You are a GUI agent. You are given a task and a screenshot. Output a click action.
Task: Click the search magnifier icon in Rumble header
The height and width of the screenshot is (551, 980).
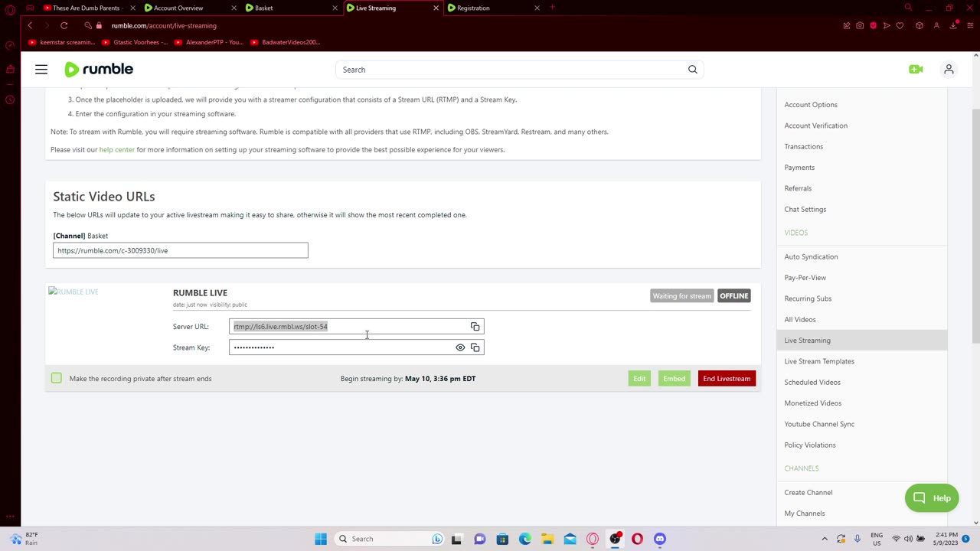click(x=693, y=70)
